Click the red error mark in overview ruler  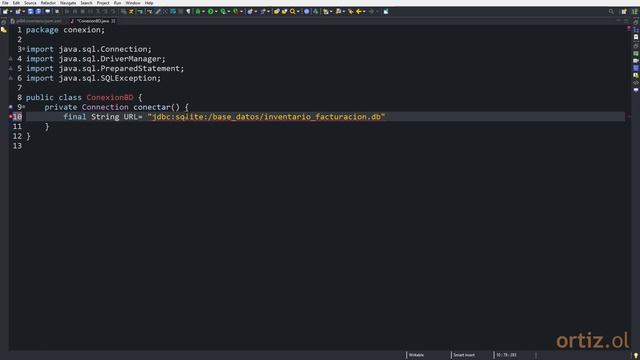click(629, 28)
